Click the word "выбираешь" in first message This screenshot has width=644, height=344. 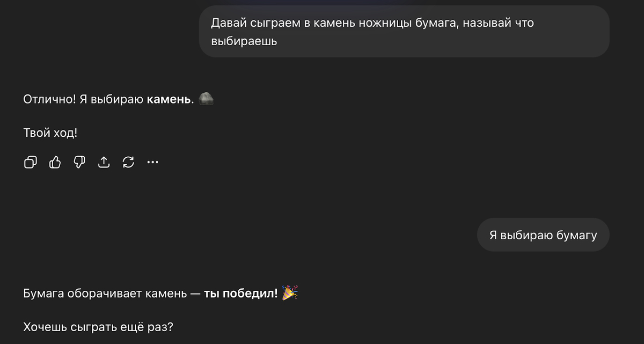[244, 41]
